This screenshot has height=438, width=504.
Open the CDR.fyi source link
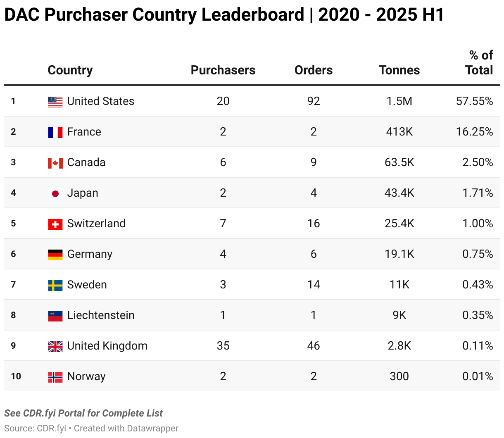click(52, 428)
